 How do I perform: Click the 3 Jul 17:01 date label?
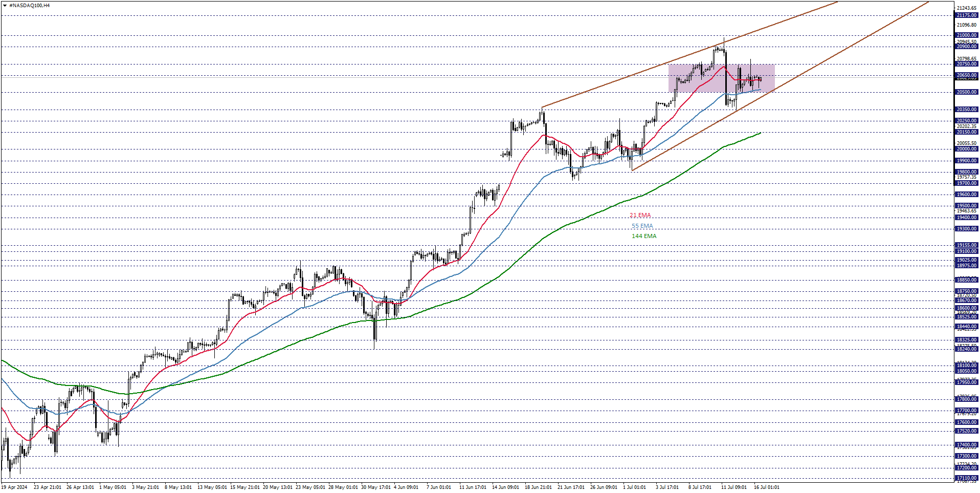667,487
